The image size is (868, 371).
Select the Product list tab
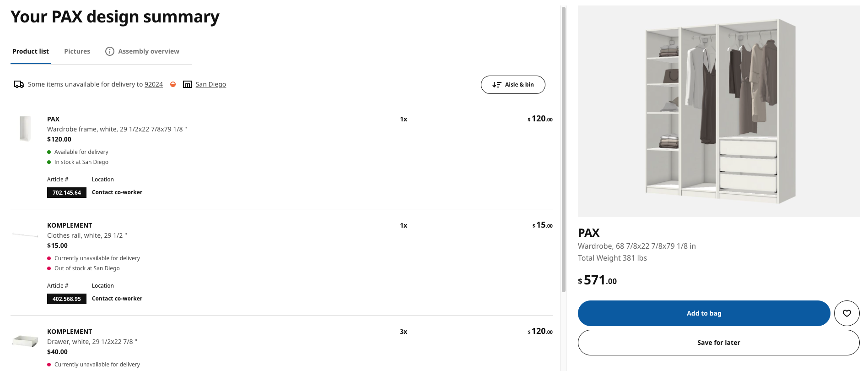click(x=31, y=51)
